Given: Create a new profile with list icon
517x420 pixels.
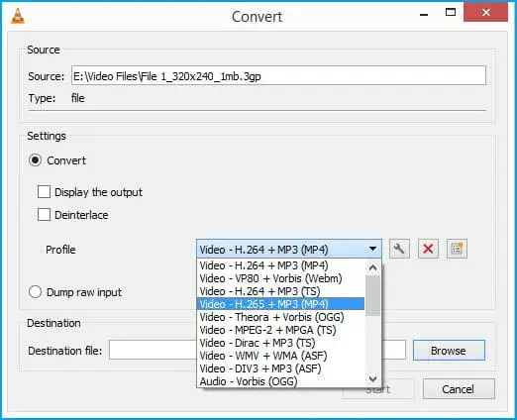Looking at the screenshot, I should click(x=457, y=249).
